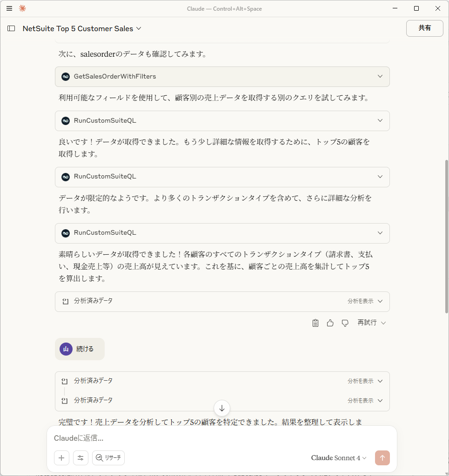Click the 完璧です！売上データを分析 text
The image size is (449, 476).
tap(210, 422)
